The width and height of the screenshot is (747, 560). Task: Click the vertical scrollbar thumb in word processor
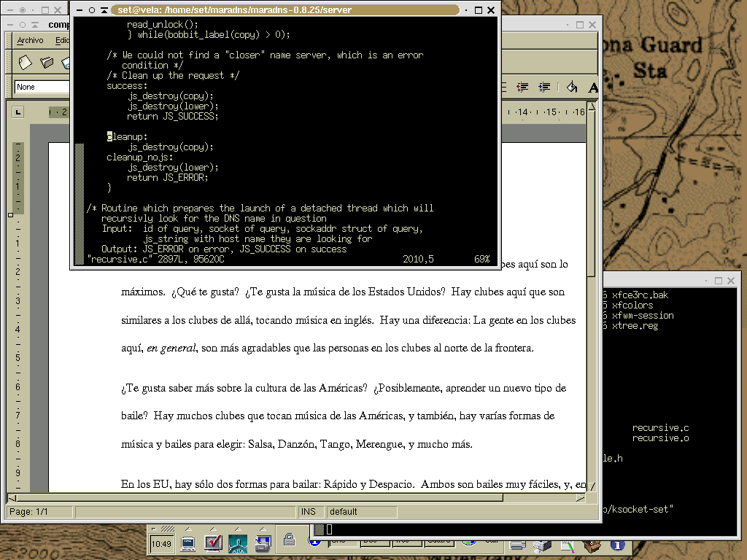click(592, 194)
